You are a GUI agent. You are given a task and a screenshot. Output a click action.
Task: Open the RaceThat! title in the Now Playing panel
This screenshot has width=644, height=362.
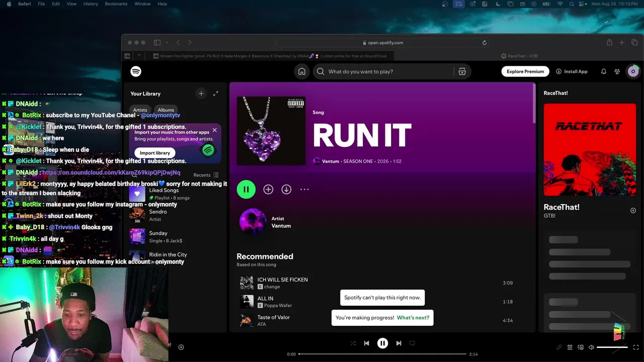[x=561, y=207]
